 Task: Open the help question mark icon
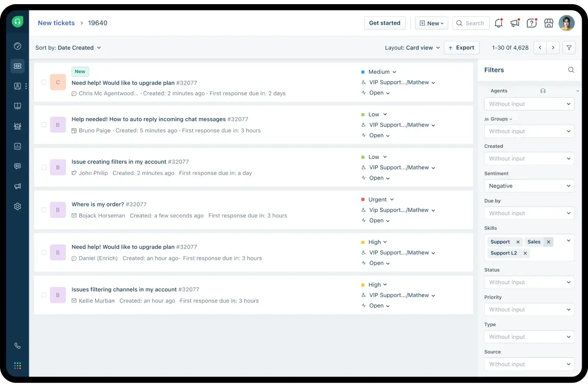click(x=532, y=23)
